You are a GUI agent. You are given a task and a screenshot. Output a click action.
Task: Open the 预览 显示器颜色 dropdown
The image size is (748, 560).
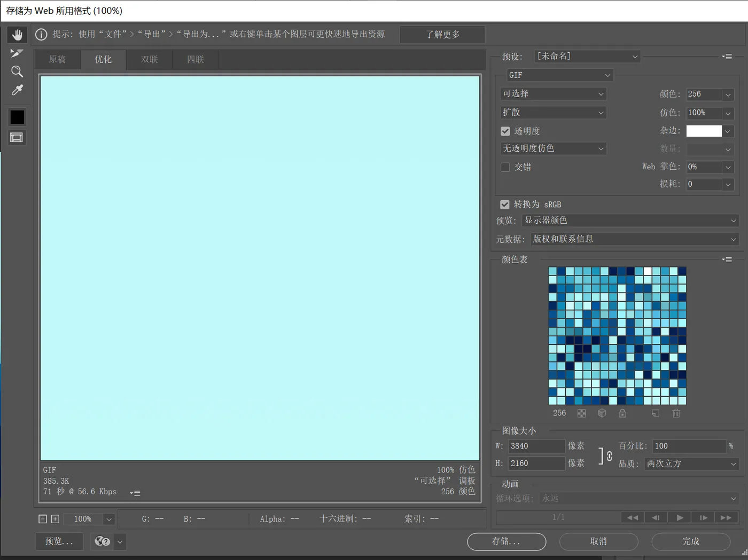coord(630,220)
